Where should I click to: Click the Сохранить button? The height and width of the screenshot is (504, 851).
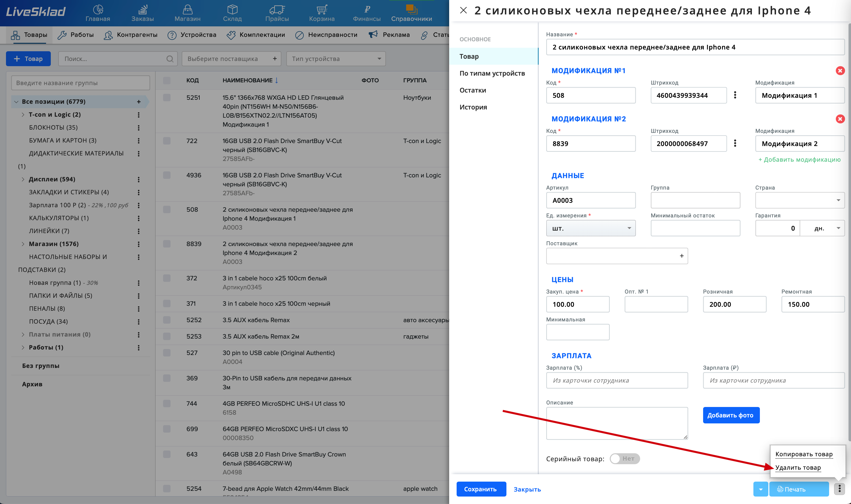coord(481,489)
